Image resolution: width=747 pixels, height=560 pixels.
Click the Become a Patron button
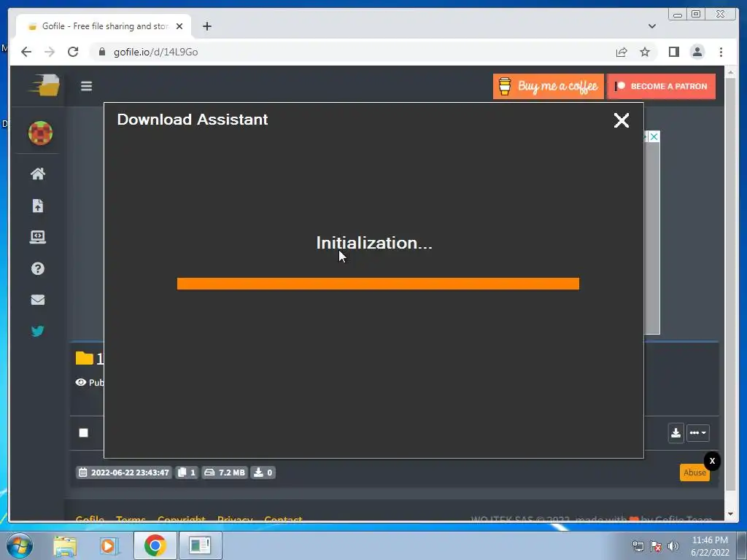coord(661,86)
